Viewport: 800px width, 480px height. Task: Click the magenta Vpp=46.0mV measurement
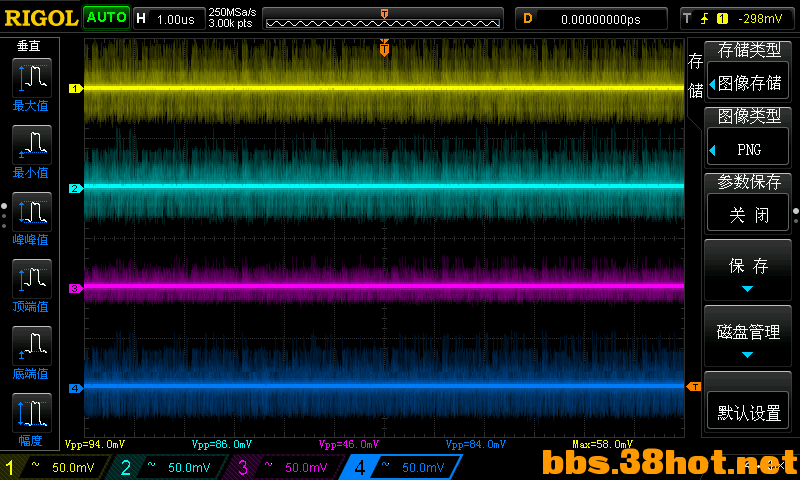point(349,444)
